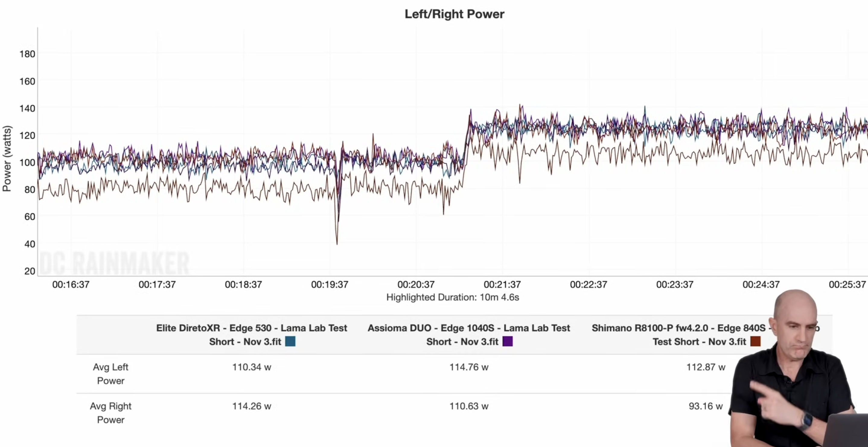This screenshot has height=447, width=868.
Task: Click the 00:19:37 time axis label
Action: tap(330, 285)
